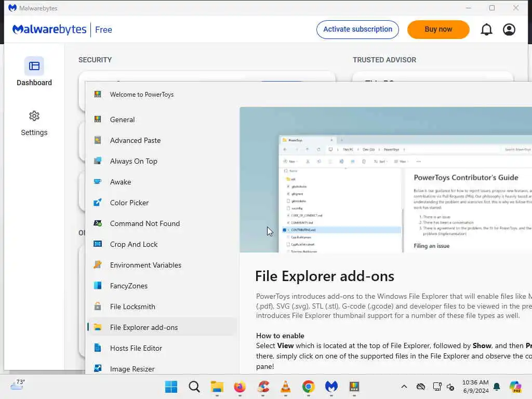Click the File Explorer add-ons folder icon
The width and height of the screenshot is (532, 399).
pyautogui.click(x=98, y=327)
